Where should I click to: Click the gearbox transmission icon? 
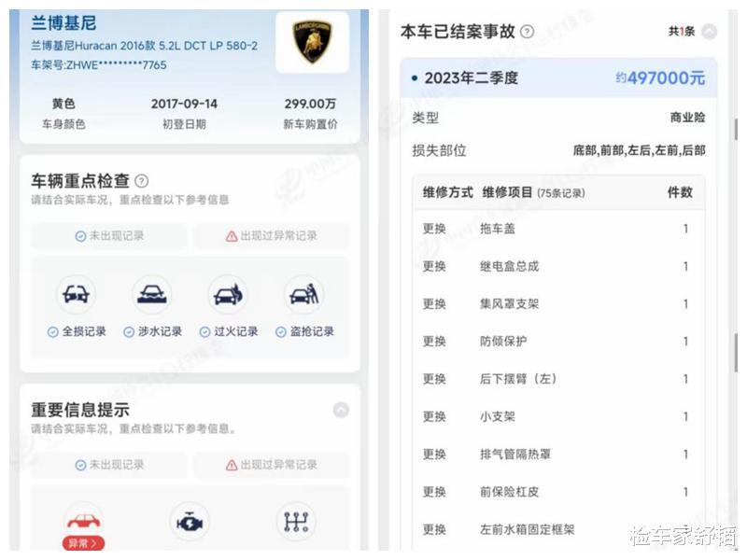coord(296,523)
